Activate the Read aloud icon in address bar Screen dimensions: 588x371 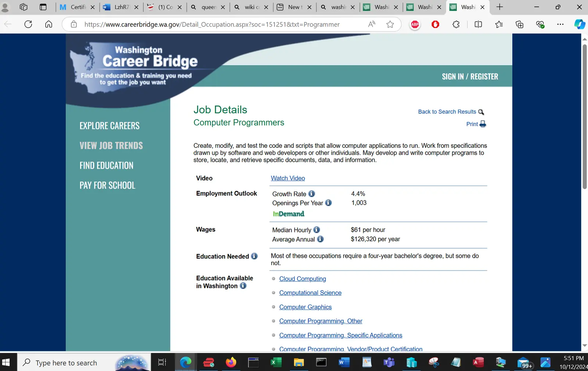point(372,24)
